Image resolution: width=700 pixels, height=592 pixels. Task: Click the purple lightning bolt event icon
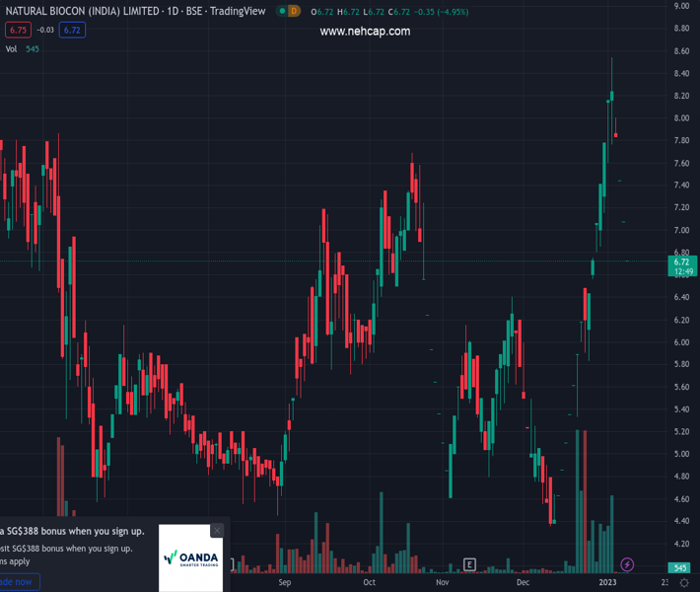click(x=628, y=564)
